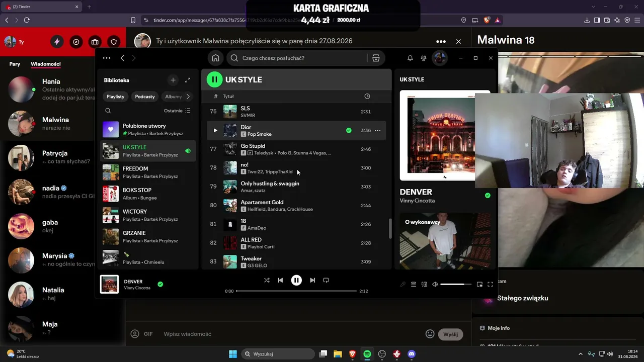The width and height of the screenshot is (644, 362).
Task: Open Tinder chat three-dot options menu
Action: (441, 41)
